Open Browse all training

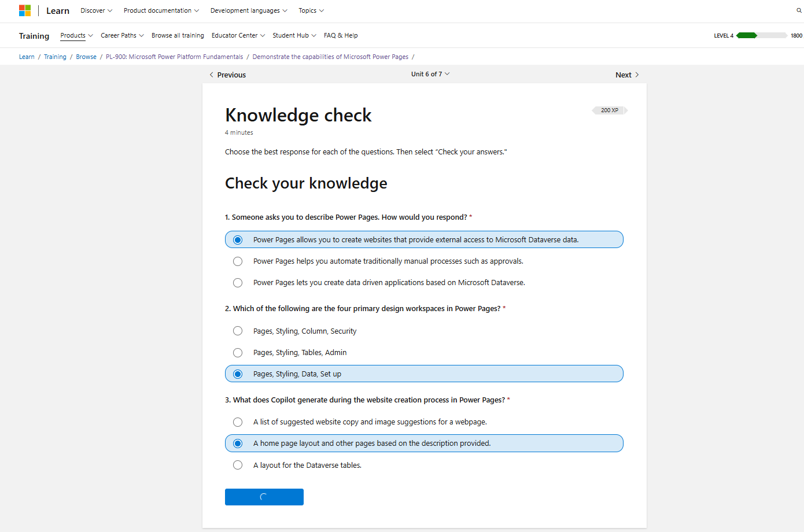(x=178, y=35)
